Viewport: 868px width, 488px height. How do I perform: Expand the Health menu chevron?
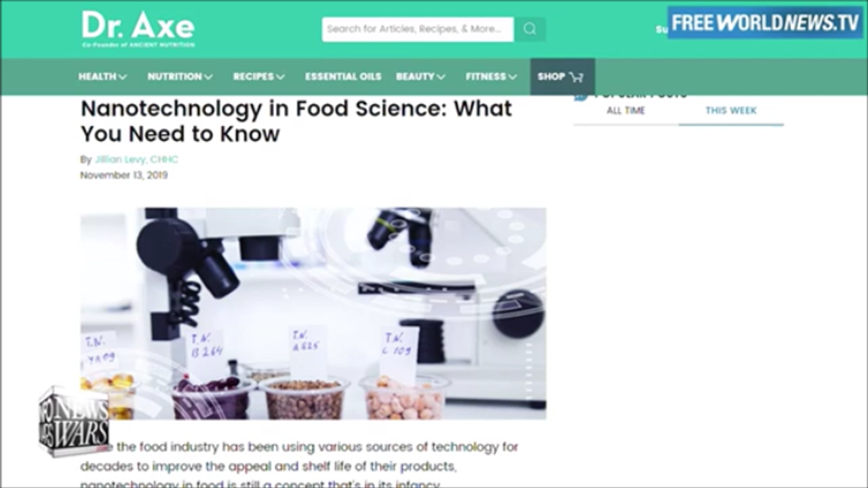[x=123, y=77]
